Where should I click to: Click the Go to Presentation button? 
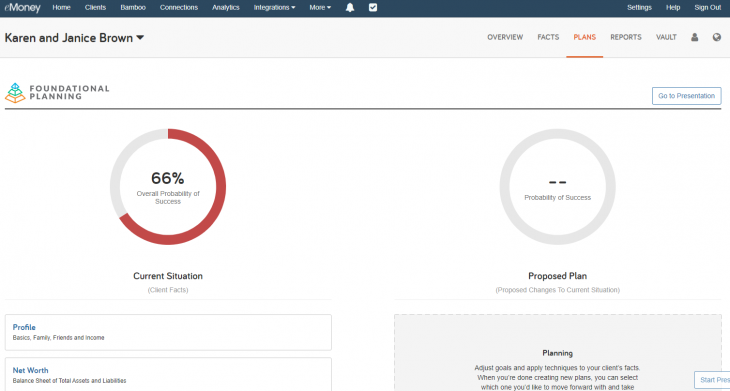[x=686, y=96]
